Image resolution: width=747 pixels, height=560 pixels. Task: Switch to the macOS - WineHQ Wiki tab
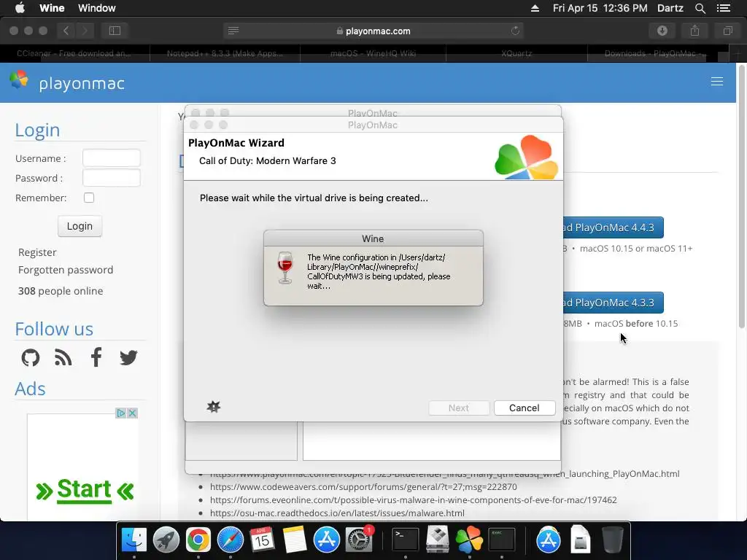click(x=373, y=53)
